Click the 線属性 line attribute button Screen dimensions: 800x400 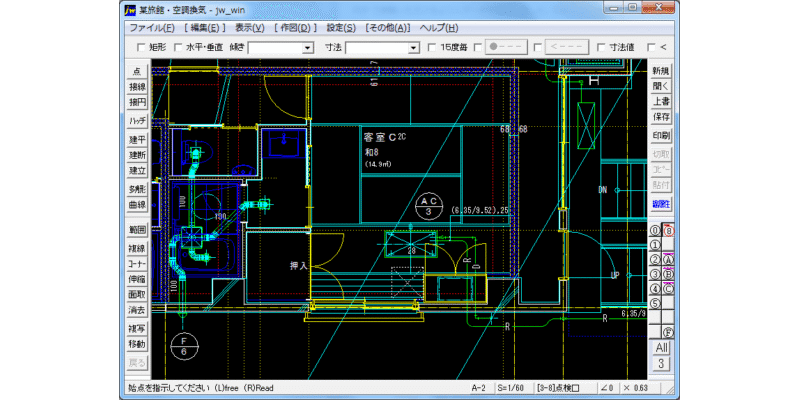tap(661, 204)
